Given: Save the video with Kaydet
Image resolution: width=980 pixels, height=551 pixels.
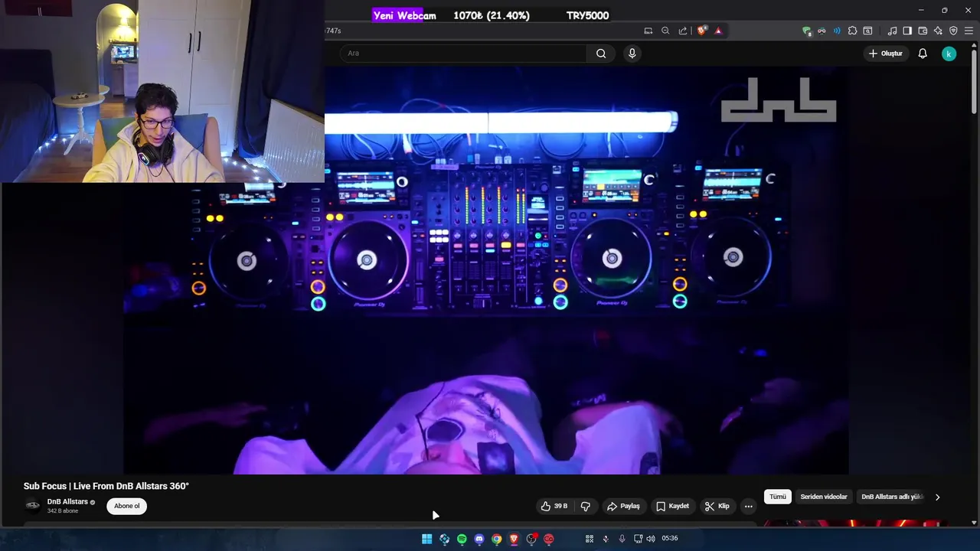Looking at the screenshot, I should (672, 506).
